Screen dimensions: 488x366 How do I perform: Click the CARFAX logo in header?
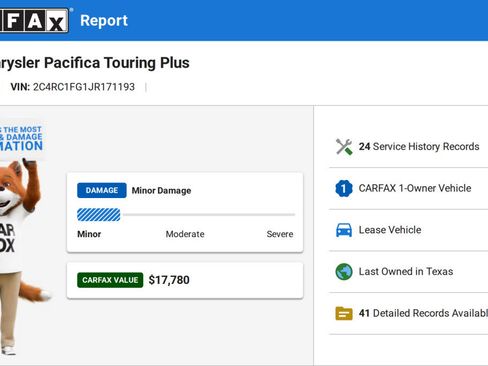pos(34,21)
